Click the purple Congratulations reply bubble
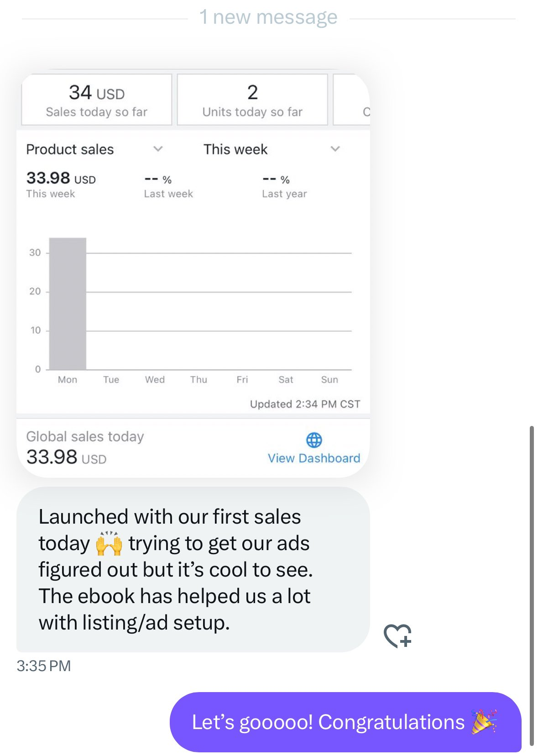 (345, 722)
